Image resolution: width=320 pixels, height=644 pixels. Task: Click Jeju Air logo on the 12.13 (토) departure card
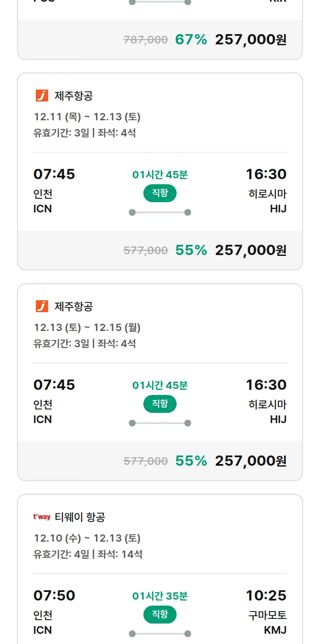pos(42,307)
